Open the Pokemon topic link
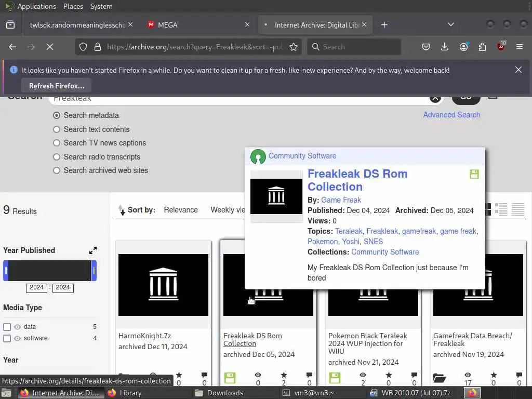 pyautogui.click(x=322, y=242)
